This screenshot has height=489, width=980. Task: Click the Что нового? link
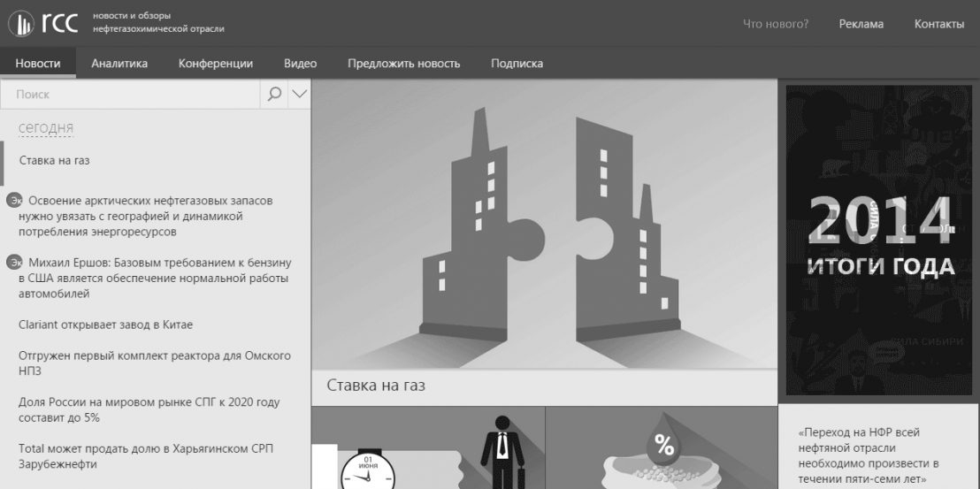776,24
